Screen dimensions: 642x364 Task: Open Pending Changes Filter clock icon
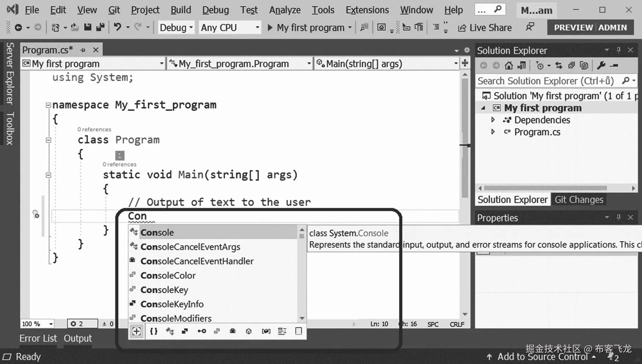540,65
